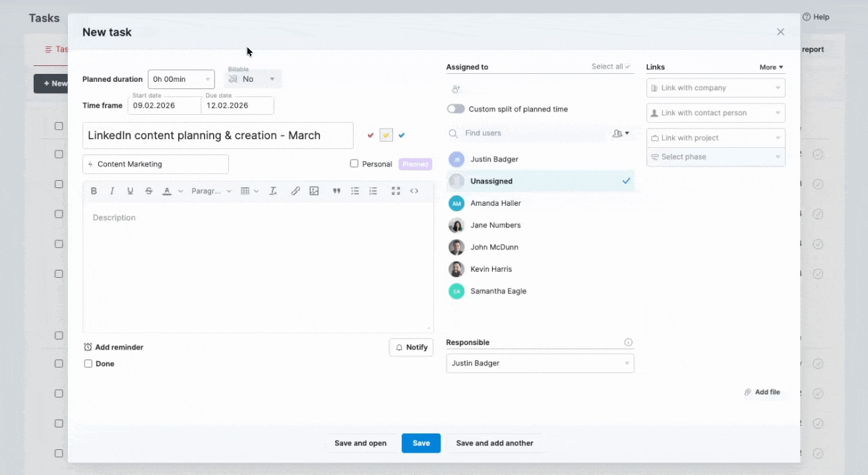Check the Select all checkbox

[x=628, y=67]
